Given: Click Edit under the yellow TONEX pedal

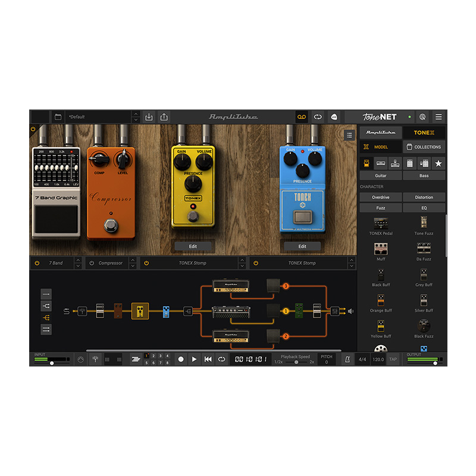Looking at the screenshot, I should (x=193, y=246).
